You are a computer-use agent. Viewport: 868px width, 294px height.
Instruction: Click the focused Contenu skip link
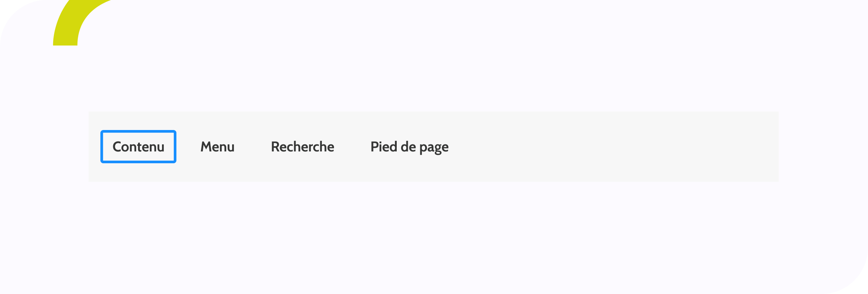coord(138,147)
